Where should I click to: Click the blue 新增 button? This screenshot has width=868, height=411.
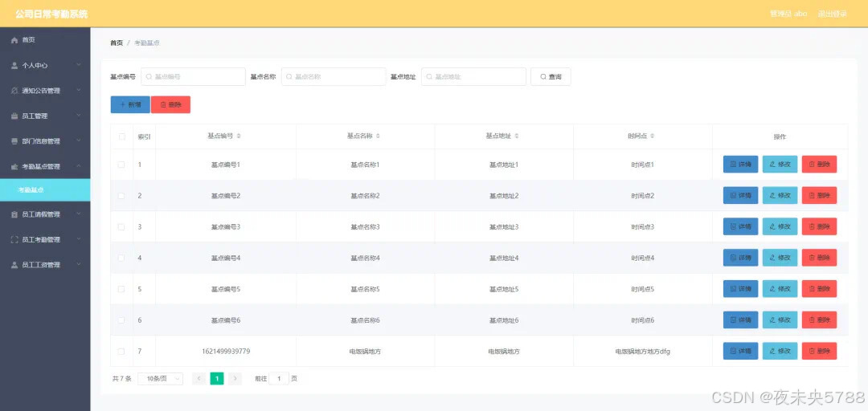(x=130, y=104)
